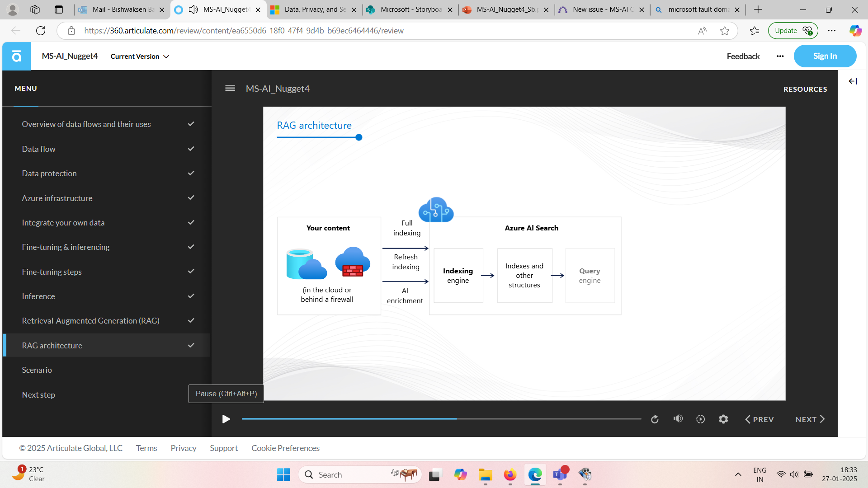Viewport: 868px width, 488px height.
Task: Open Cookie Preferences link
Action: (x=285, y=448)
